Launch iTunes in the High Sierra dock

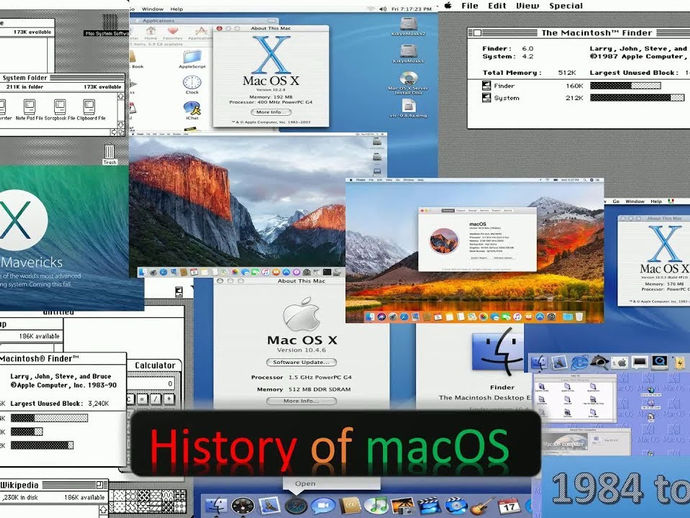click(x=518, y=316)
